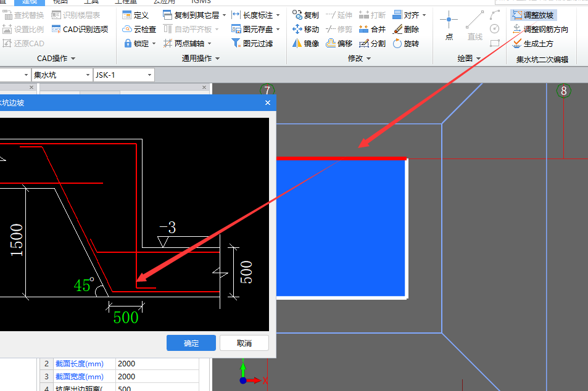
Task: Open 图元存盘 tool
Action: click(x=253, y=29)
